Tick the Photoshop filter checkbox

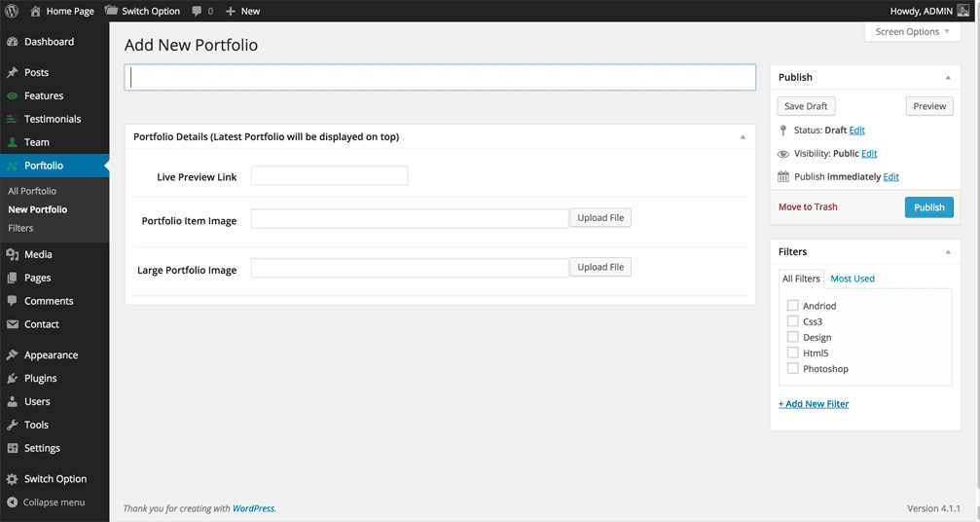tap(792, 369)
